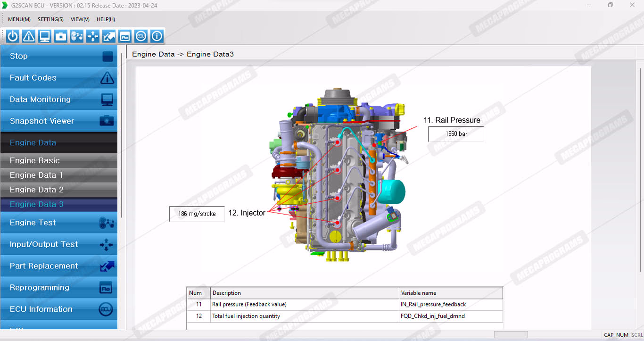The image size is (644, 341).
Task: Click the part replacement arrow icon in toolbar
Action: pos(109,36)
